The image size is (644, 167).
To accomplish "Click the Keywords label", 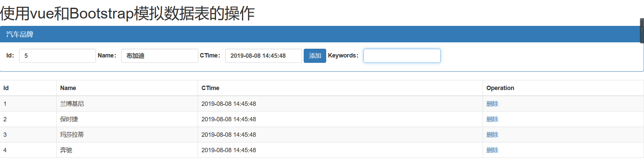I will click(x=343, y=55).
